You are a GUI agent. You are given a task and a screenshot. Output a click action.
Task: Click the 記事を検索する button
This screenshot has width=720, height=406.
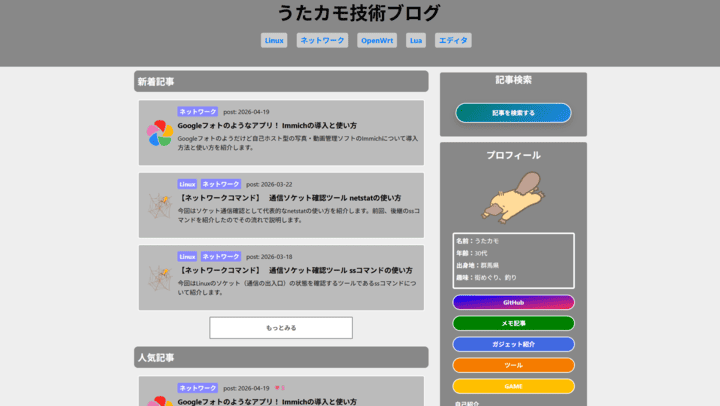pyautogui.click(x=513, y=113)
